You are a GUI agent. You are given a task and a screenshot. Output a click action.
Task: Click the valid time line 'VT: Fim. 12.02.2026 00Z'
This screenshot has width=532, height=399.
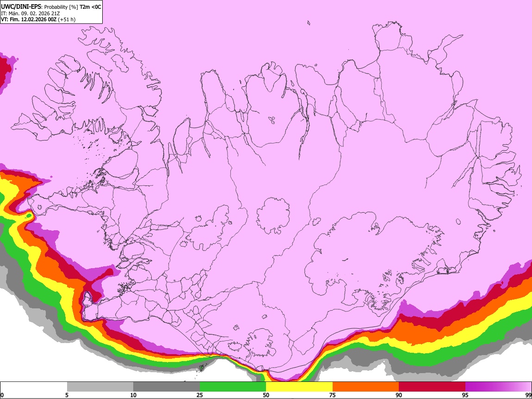click(29, 19)
